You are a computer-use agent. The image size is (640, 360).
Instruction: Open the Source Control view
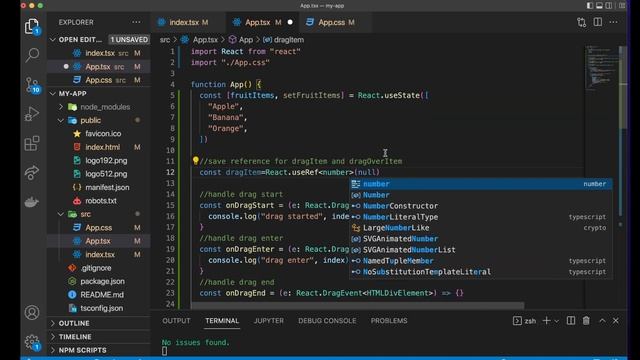32,85
